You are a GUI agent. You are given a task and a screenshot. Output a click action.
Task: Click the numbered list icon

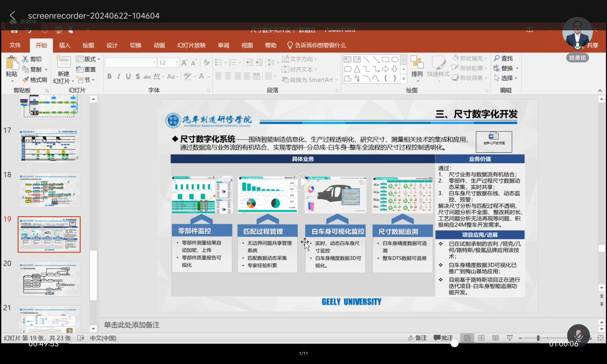[233, 62]
